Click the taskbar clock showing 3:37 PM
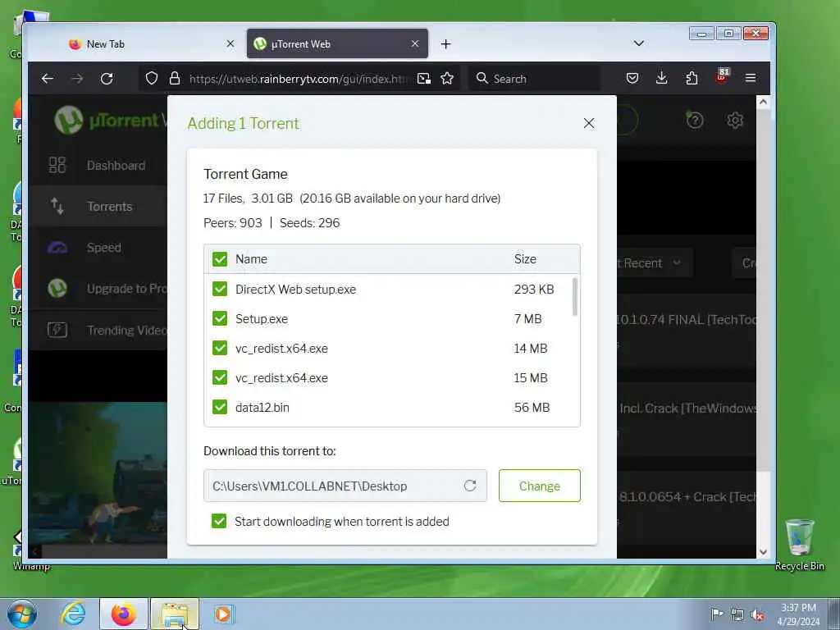840x630 pixels. pyautogui.click(x=798, y=614)
